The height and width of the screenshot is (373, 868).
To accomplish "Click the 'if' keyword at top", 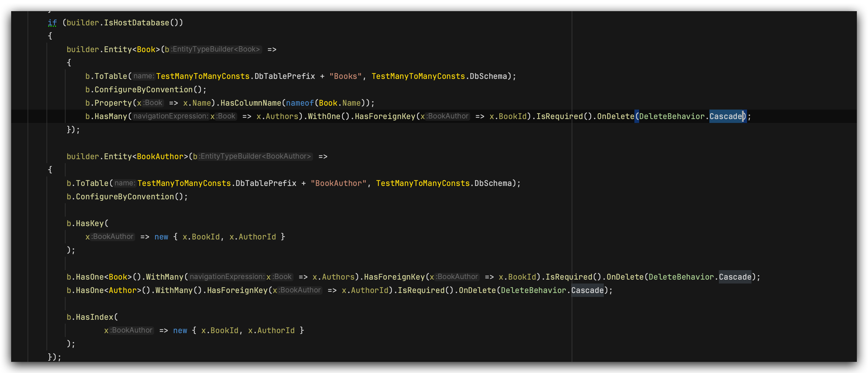I will [52, 23].
